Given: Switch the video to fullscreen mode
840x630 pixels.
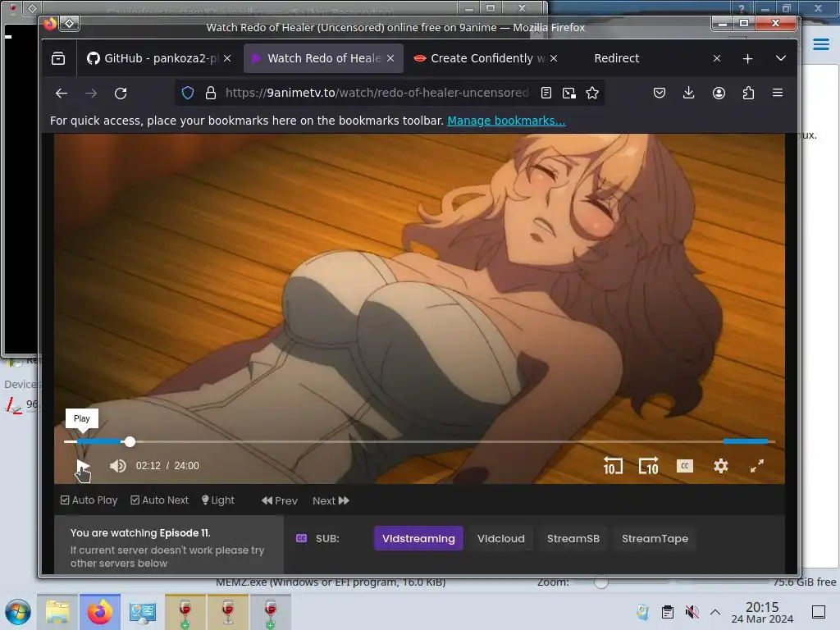Looking at the screenshot, I should coord(757,466).
